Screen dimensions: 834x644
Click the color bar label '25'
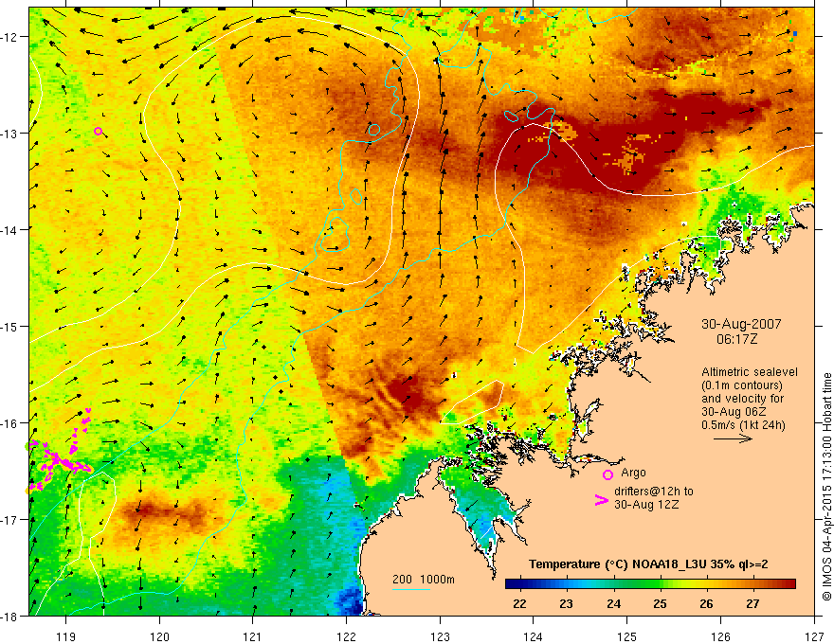coord(660,603)
